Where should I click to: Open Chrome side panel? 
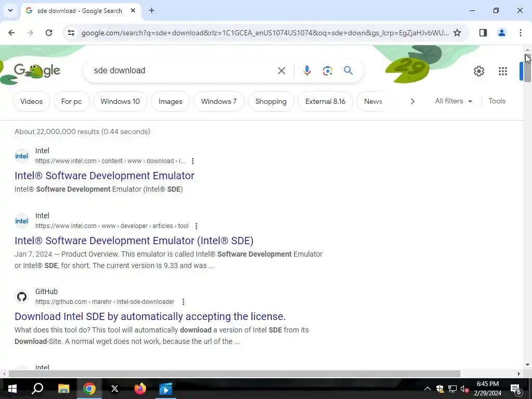point(483,33)
